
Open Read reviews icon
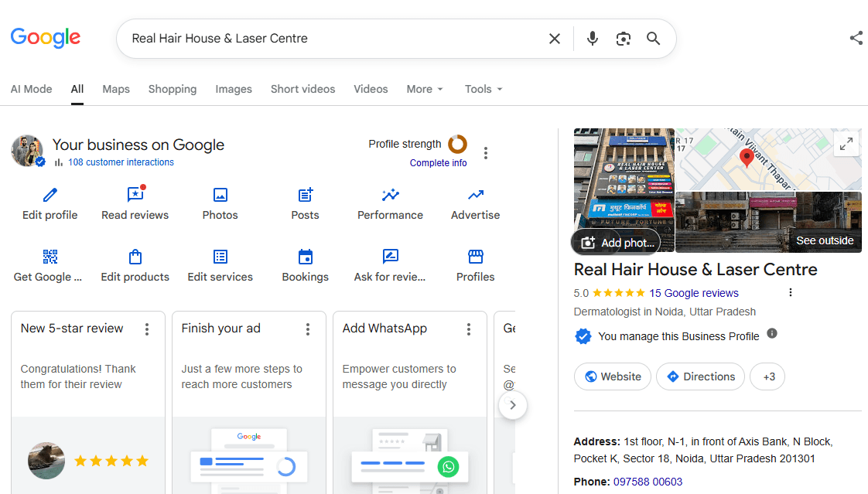coord(135,194)
